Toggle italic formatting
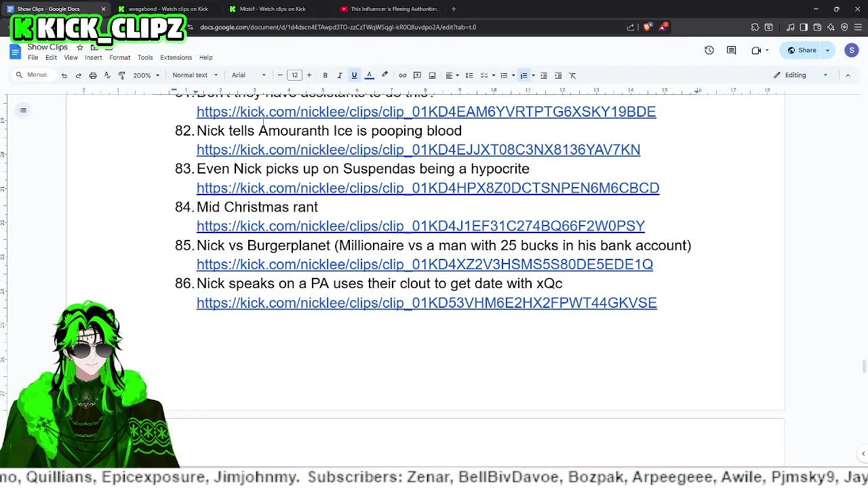The image size is (868, 488). (x=340, y=75)
